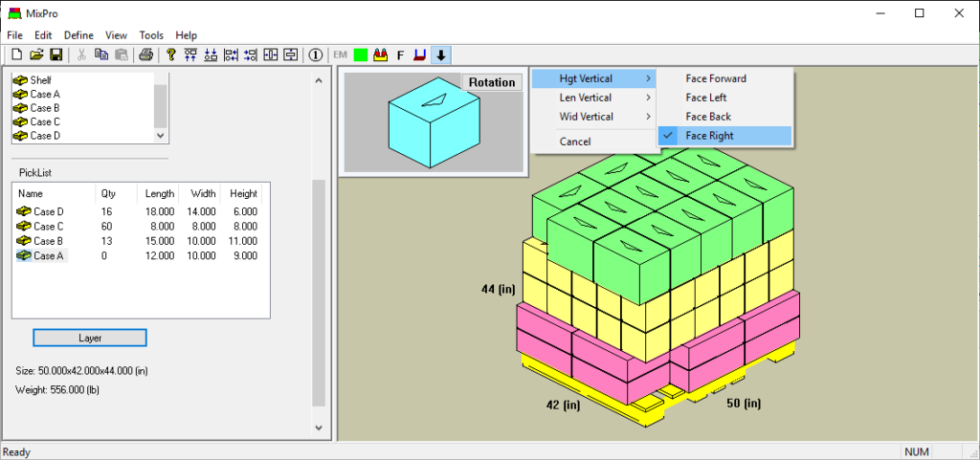This screenshot has height=460, width=980.
Task: Open the Tools menu
Action: click(150, 35)
